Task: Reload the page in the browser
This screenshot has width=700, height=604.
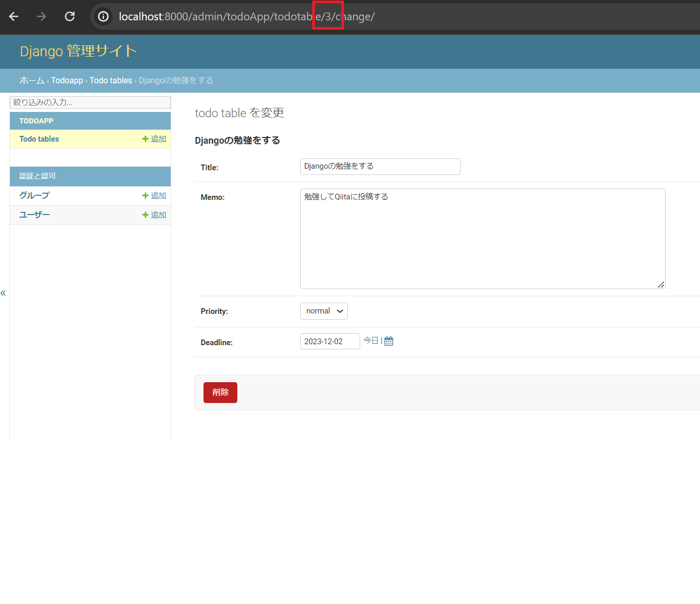Action: point(69,16)
